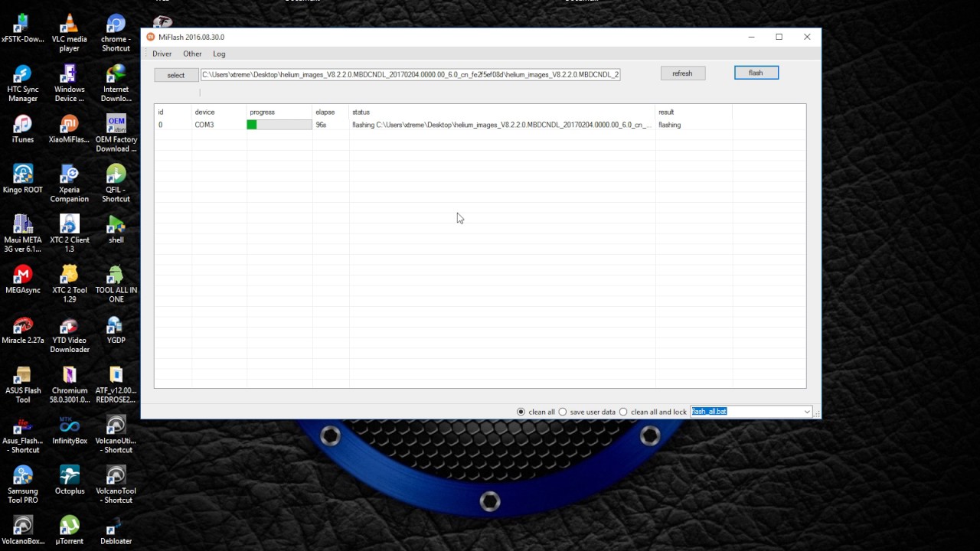Click the select button for ROM folder
This screenshot has width=980, height=551.
pyautogui.click(x=175, y=75)
